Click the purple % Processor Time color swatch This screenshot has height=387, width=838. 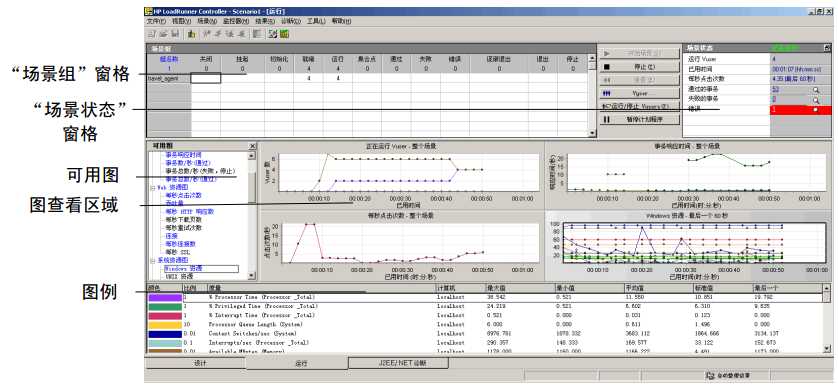[164, 297]
